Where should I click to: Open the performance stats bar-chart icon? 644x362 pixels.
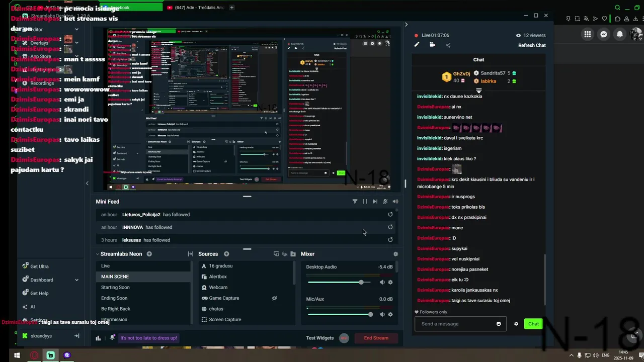pyautogui.click(x=98, y=338)
